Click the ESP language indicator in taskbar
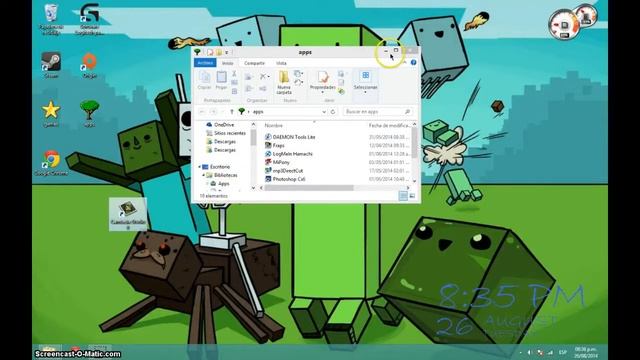The image size is (640, 360). [x=563, y=352]
